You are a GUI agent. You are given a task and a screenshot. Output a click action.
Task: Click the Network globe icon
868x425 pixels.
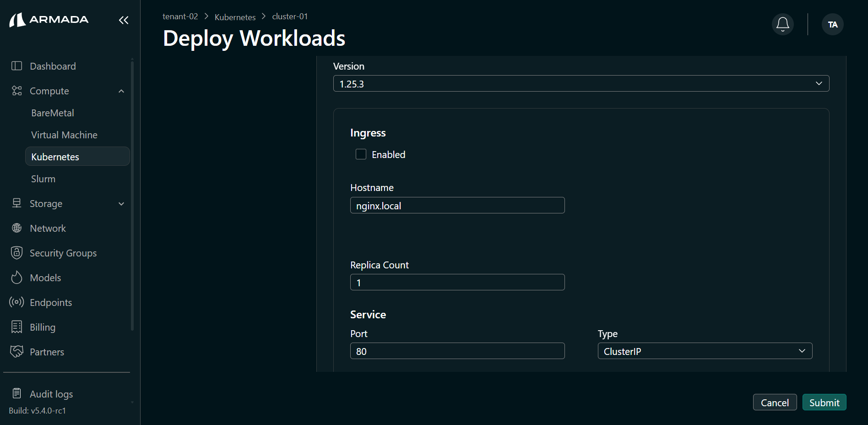(16, 228)
